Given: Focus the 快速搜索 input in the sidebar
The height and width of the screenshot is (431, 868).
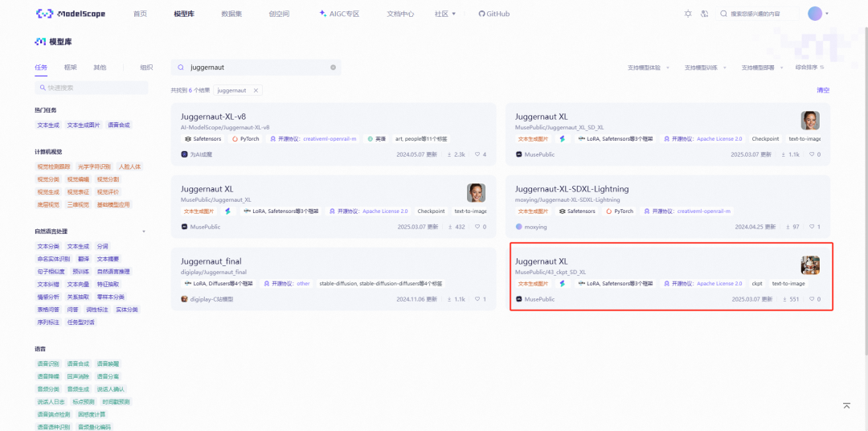Looking at the screenshot, I should click(92, 88).
